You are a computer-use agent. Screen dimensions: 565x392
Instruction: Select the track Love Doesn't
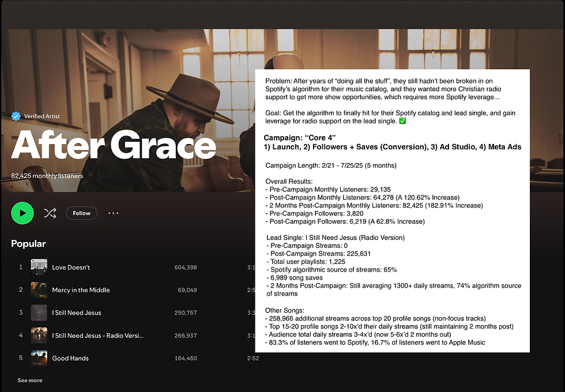tap(70, 267)
